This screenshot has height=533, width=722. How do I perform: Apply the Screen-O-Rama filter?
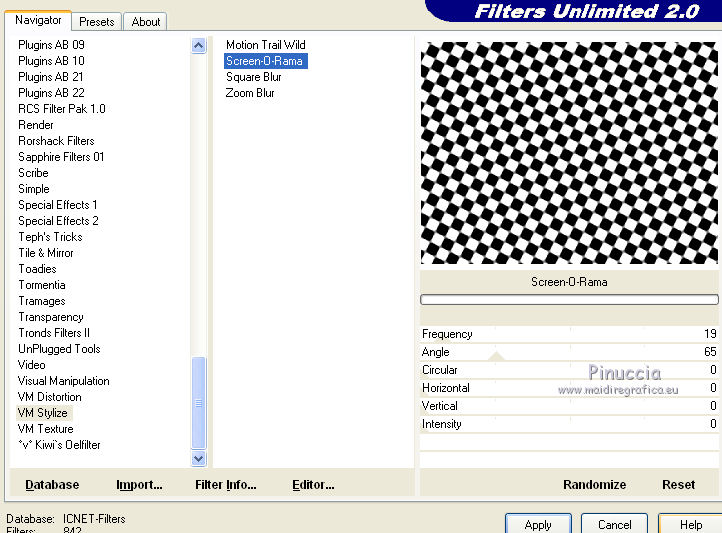coord(538,524)
